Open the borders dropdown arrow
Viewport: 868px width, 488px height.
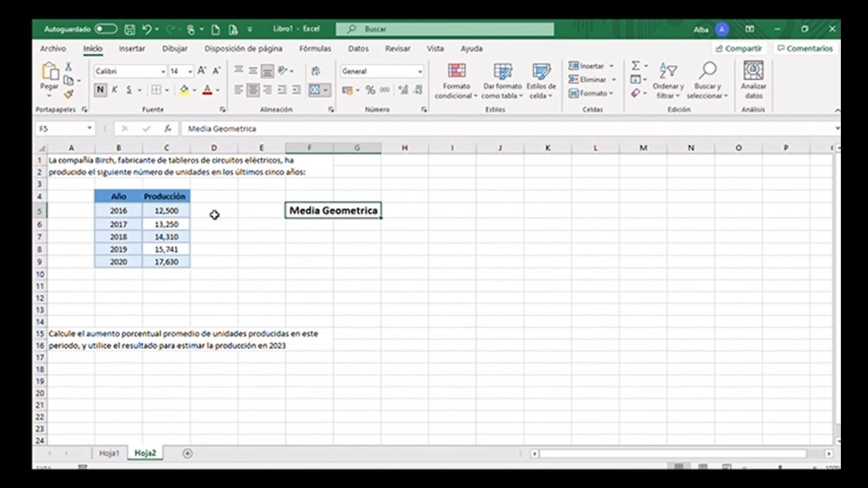pos(167,89)
